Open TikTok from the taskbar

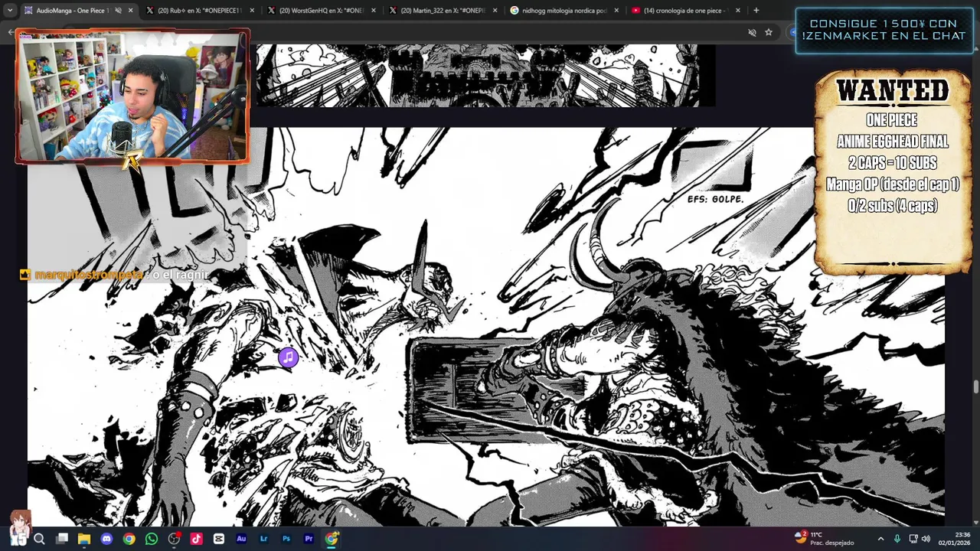point(196,539)
